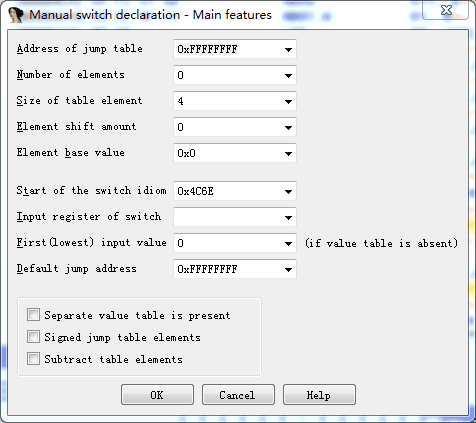
Task: Expand First (lowest) input value dropdown
Action: pos(288,243)
